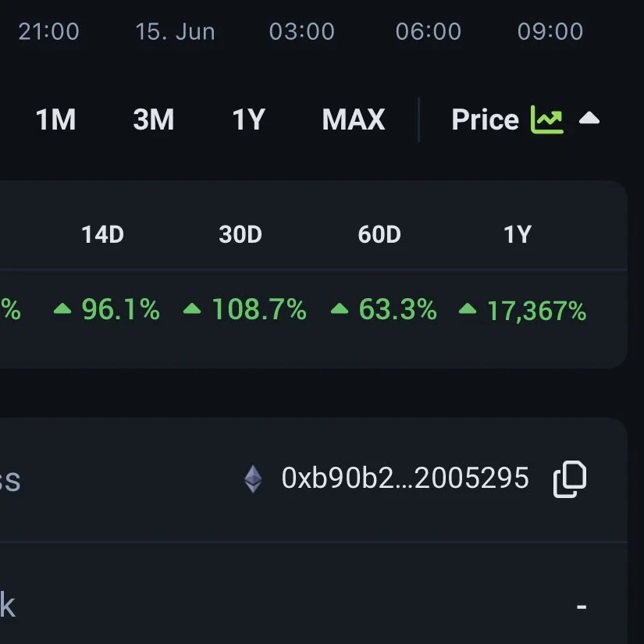Viewport: 644px width, 644px height.
Task: Click the 30D column header
Action: tap(240, 234)
